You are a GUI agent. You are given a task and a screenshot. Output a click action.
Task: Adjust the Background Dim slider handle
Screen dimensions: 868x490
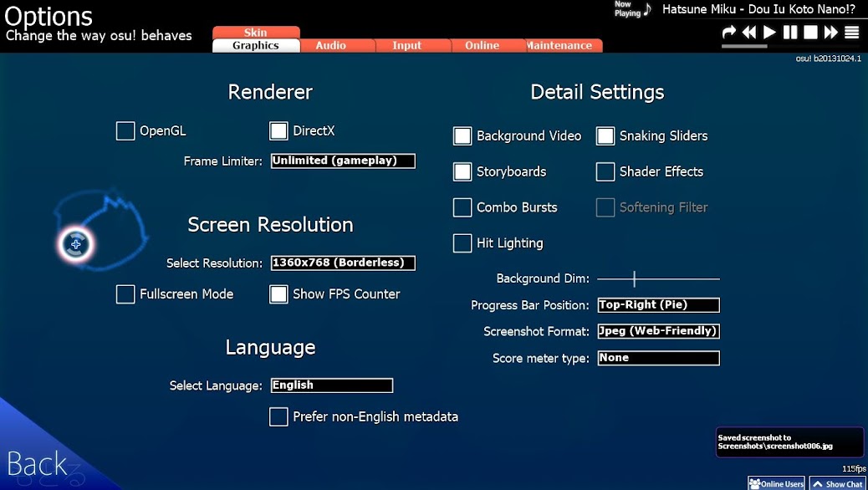pos(635,279)
